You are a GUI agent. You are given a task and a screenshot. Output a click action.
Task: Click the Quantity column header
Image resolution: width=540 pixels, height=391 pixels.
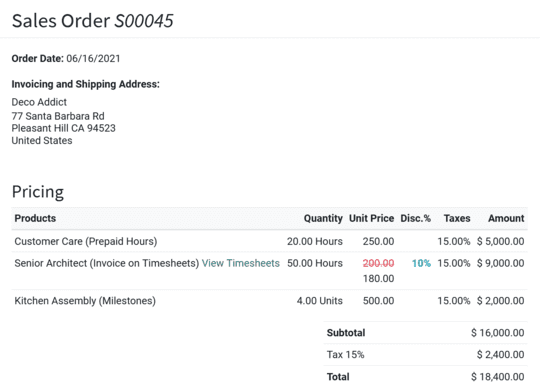(x=323, y=218)
